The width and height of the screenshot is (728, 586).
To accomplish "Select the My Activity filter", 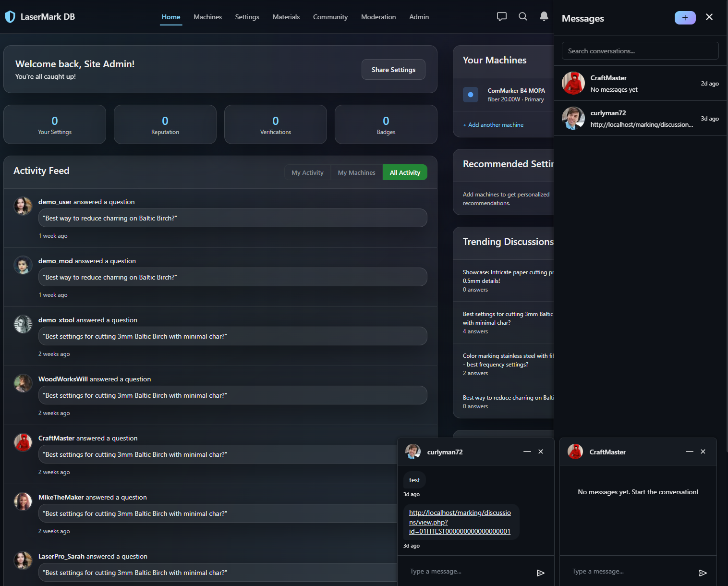I will (x=307, y=172).
